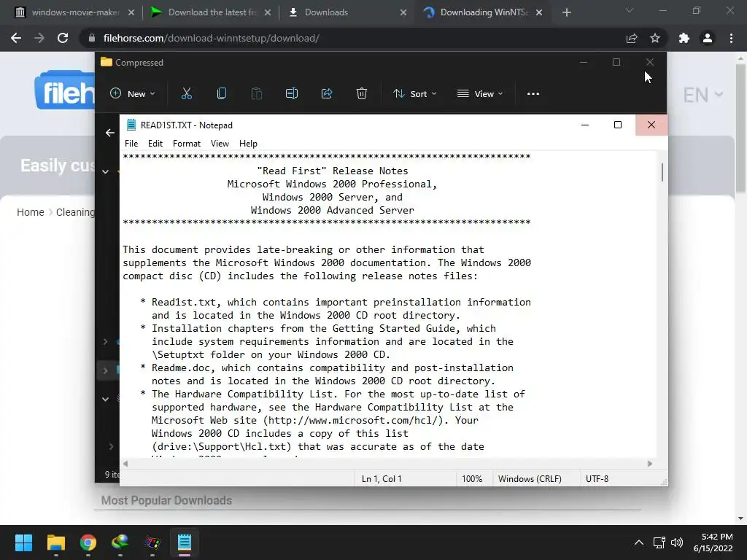Click the Delete trash icon in Explorer
Screen dimensions: 747x560
(362, 94)
